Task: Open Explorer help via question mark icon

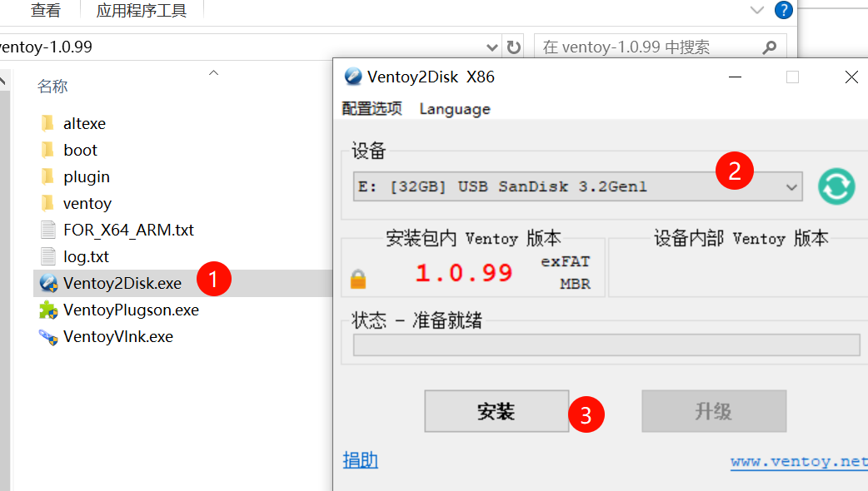Action: coord(783,10)
